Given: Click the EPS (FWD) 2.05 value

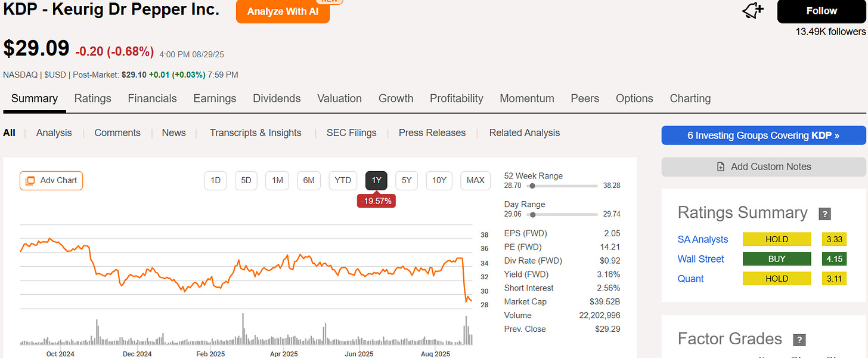Looking at the screenshot, I should [x=612, y=233].
